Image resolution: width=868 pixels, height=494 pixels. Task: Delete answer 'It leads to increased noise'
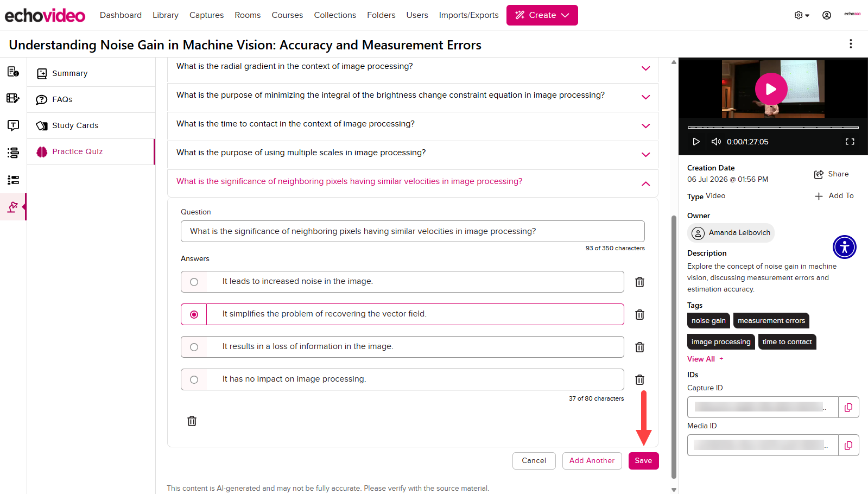click(x=640, y=282)
